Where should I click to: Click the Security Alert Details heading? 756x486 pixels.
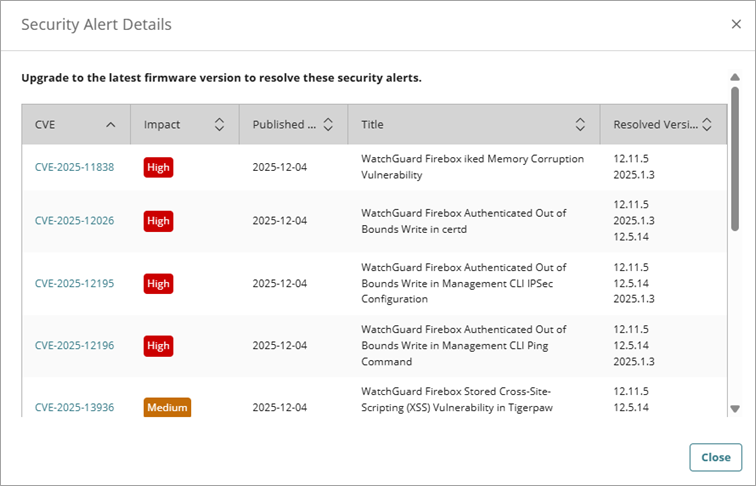click(x=96, y=25)
